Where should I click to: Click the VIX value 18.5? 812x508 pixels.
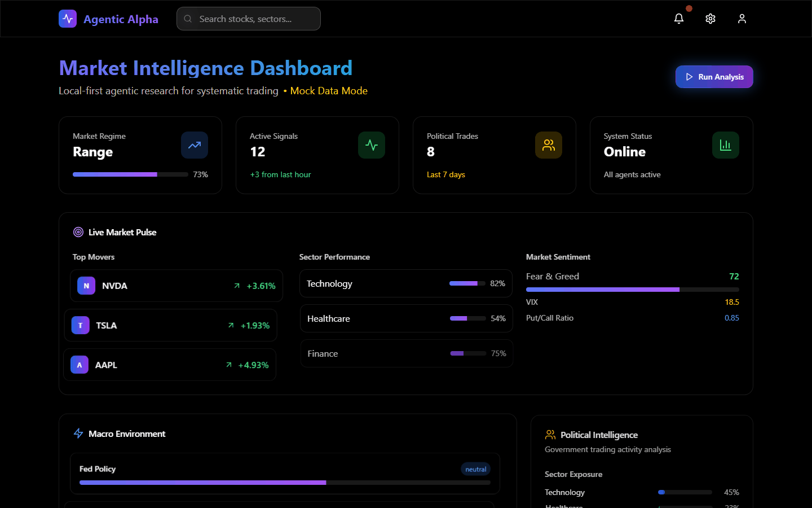(x=732, y=302)
